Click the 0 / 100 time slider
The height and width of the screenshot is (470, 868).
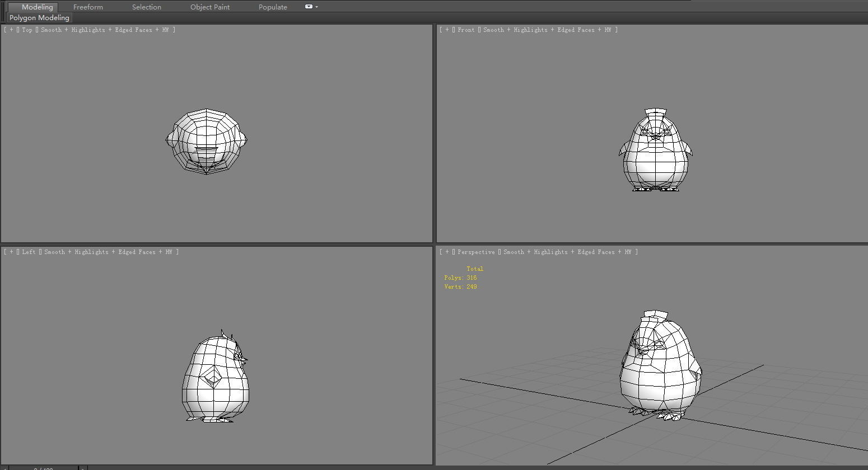point(44,468)
